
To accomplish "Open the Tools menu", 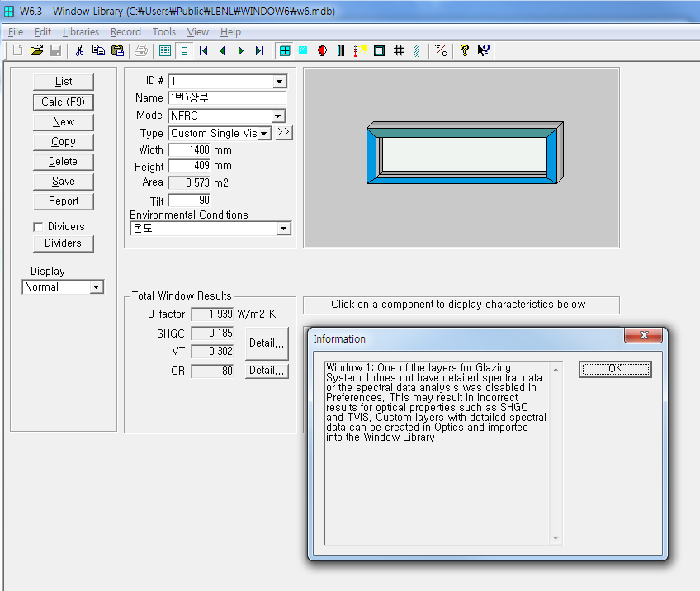I will pos(163,32).
